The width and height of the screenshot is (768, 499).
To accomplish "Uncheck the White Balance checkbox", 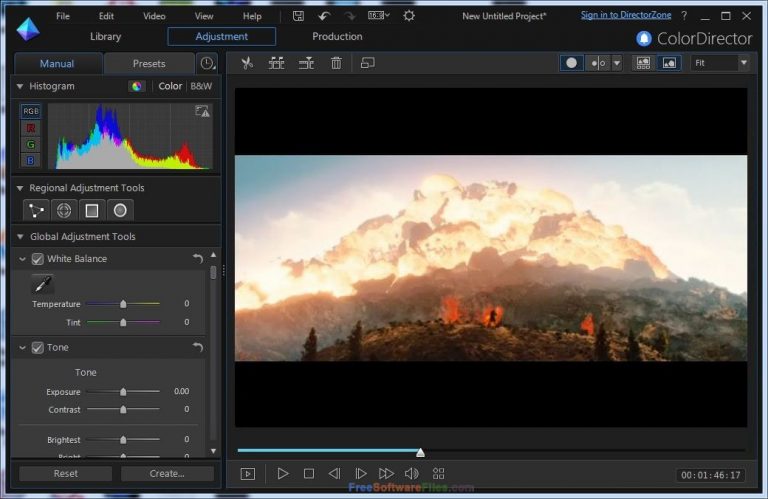I will click(38, 259).
